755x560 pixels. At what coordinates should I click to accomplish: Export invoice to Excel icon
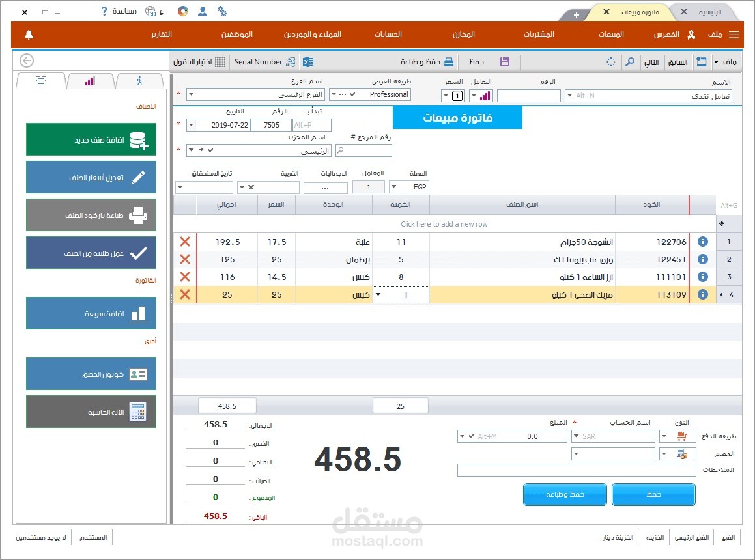point(308,62)
